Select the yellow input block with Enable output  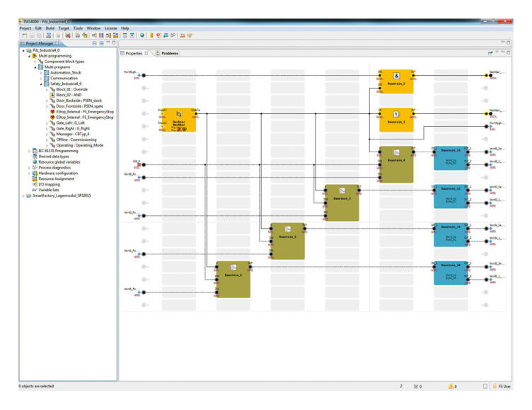[x=179, y=120]
